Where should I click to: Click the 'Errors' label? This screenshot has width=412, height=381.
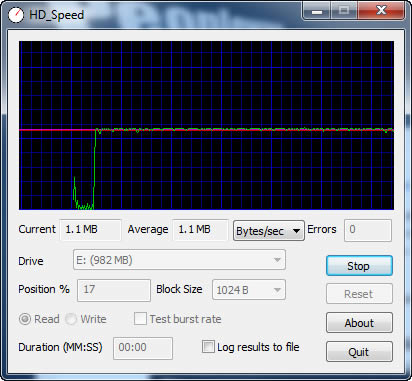[322, 229]
